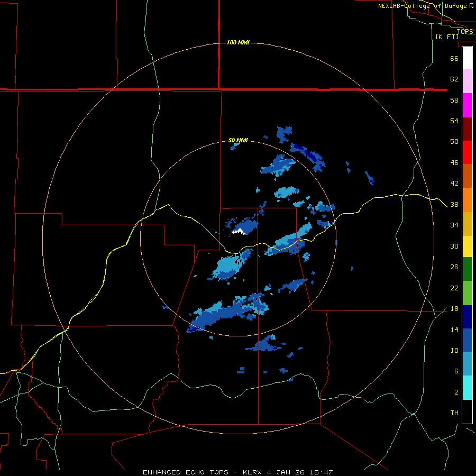Click the bright yellow legend swatch
This screenshot has height=476, width=476.
pyautogui.click(x=467, y=246)
